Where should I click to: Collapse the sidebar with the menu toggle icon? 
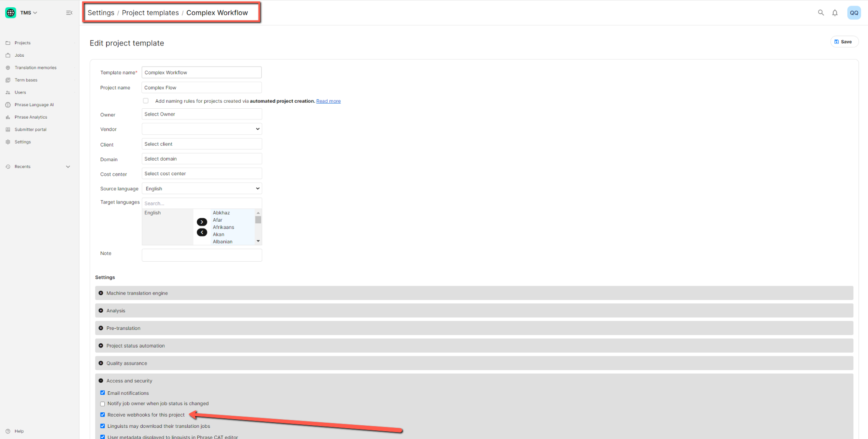69,13
